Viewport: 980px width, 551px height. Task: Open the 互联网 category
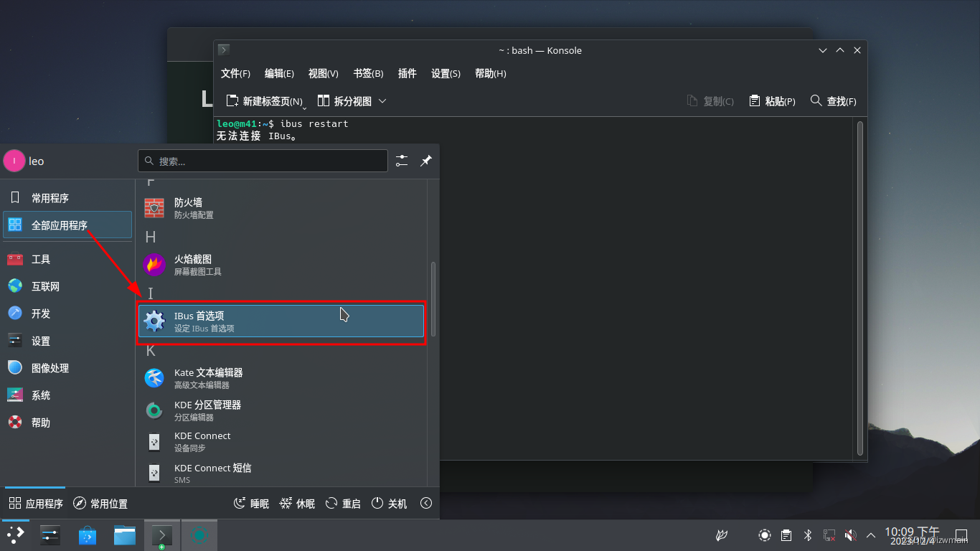tap(67, 286)
